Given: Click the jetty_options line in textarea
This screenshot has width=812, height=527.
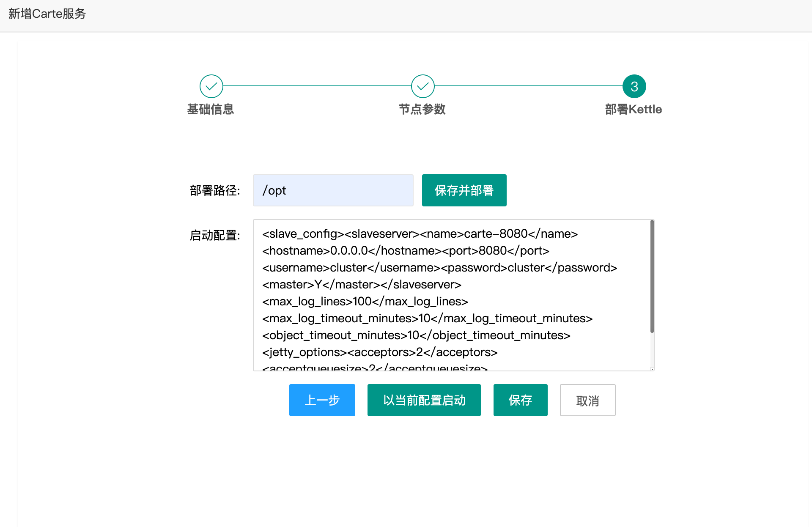Looking at the screenshot, I should (379, 352).
